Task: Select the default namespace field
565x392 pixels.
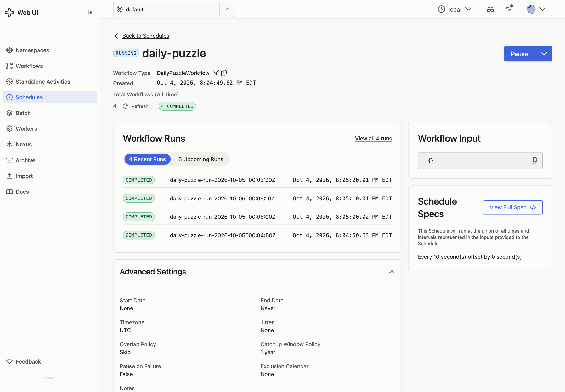Action: [166, 9]
